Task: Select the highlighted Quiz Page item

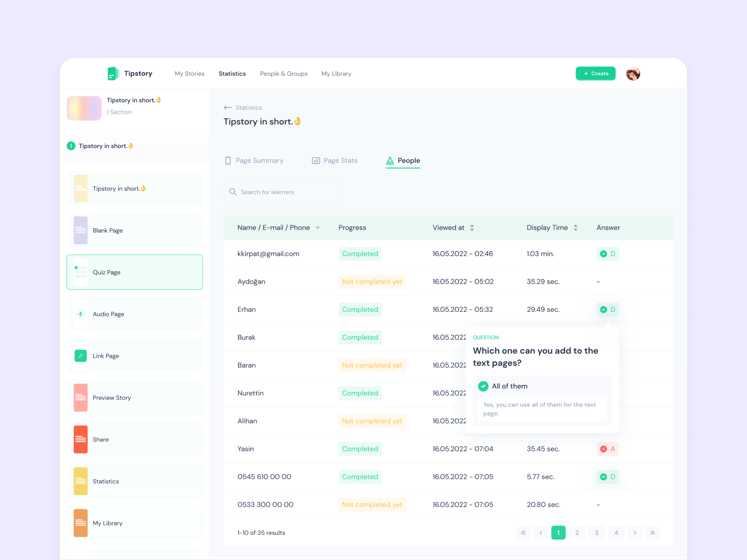Action: click(x=134, y=272)
